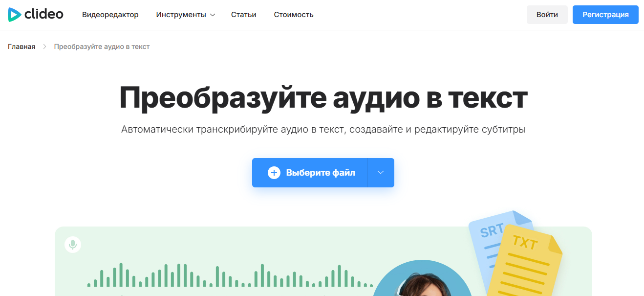644x296 pixels.
Task: Click the Clideo logo icon
Action: click(14, 15)
